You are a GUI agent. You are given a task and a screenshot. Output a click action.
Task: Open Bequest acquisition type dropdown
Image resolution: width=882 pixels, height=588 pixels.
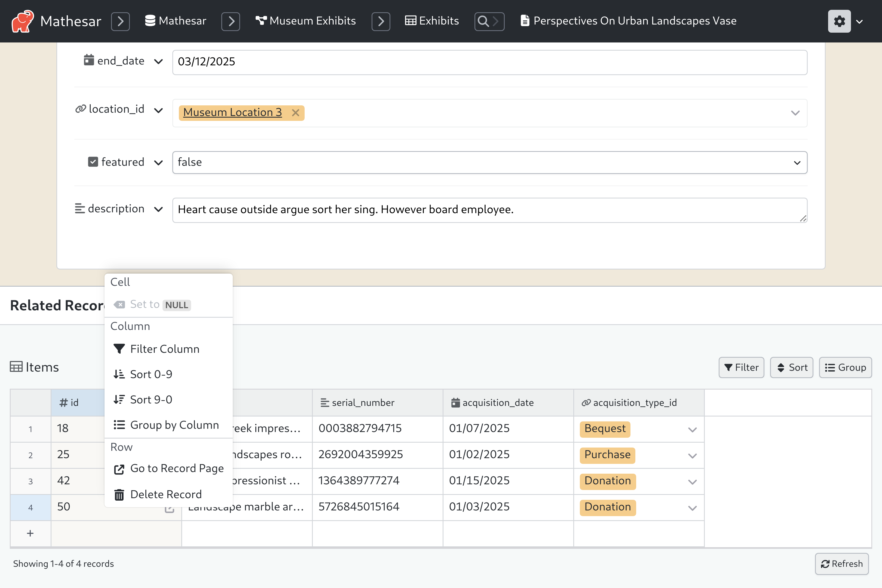click(692, 429)
